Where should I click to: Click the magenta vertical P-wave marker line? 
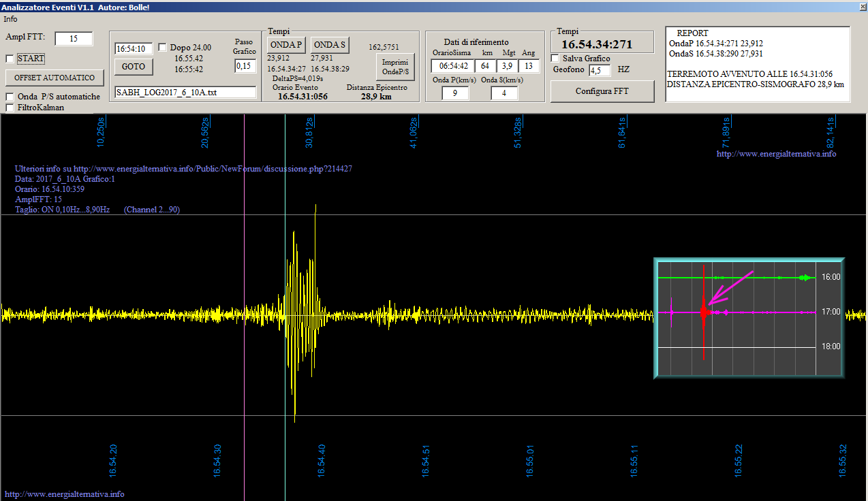pyautogui.click(x=245, y=306)
